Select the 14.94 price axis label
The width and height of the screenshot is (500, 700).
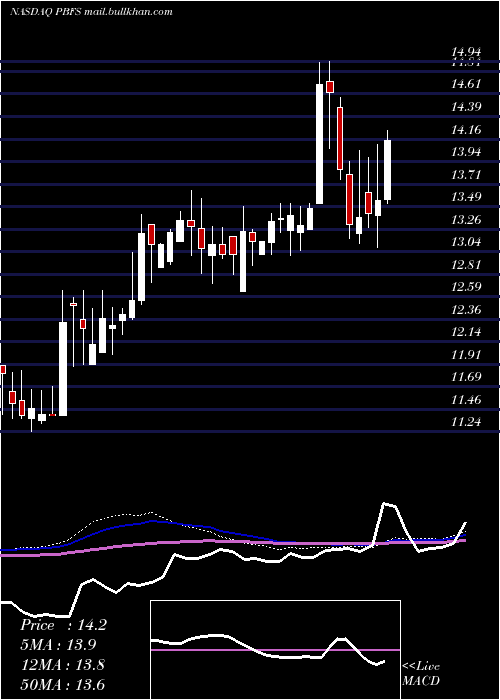coord(466,54)
